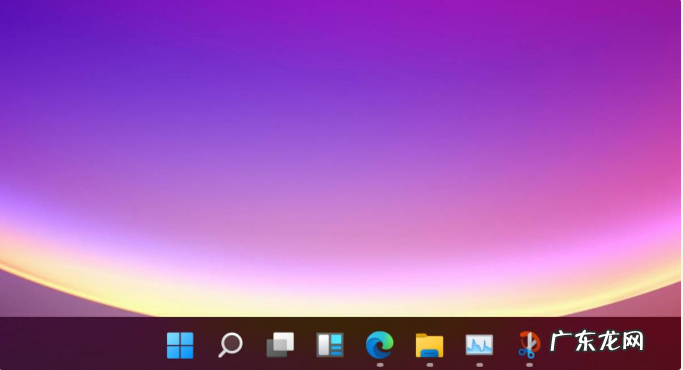Open the taskbar Search magnifier
The height and width of the screenshot is (370, 683).
point(230,345)
